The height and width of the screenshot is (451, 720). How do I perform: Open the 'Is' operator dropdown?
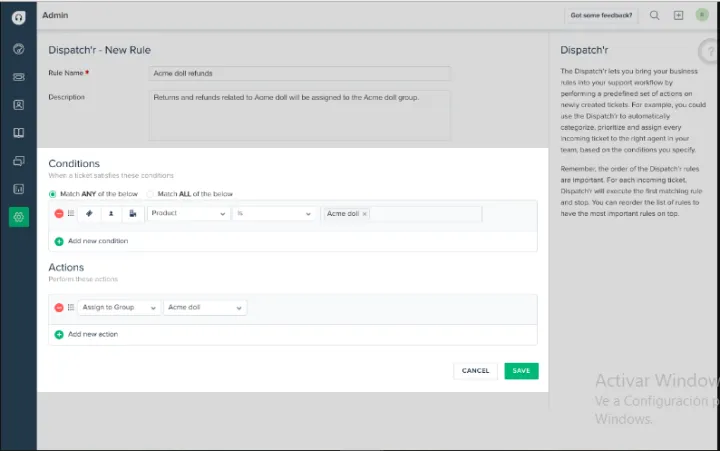275,213
